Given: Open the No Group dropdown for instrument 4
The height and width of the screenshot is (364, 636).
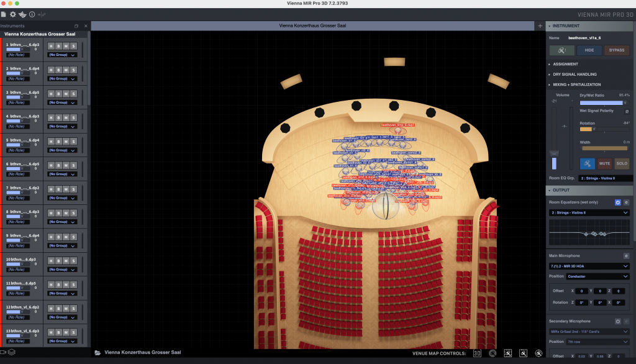Looking at the screenshot, I should [62, 127].
